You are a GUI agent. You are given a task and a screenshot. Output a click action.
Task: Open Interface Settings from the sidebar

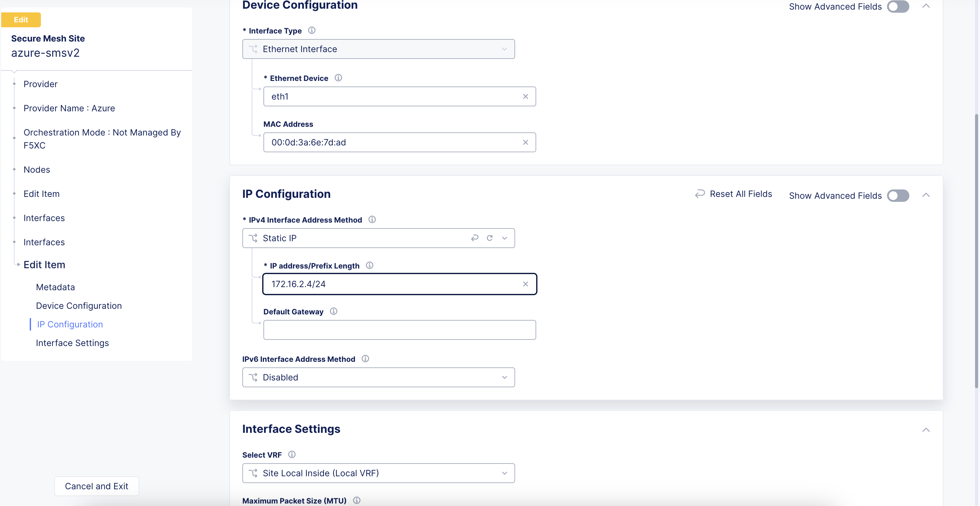tap(72, 343)
